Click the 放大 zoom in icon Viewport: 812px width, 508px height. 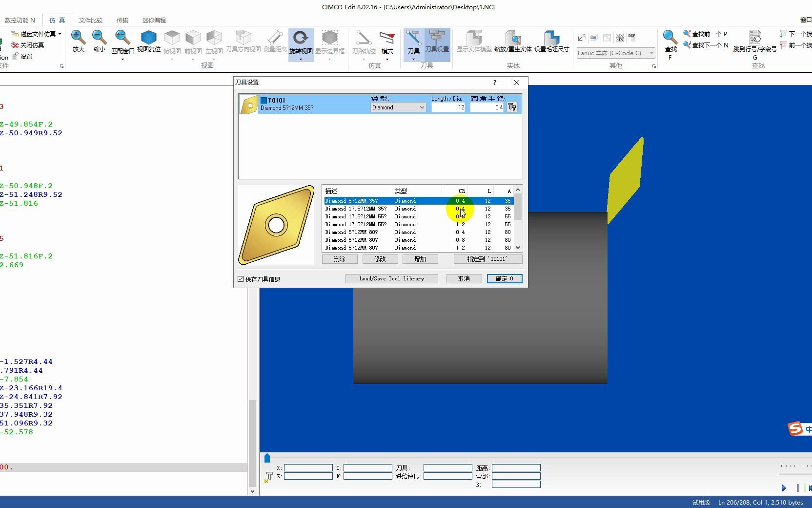(78, 38)
